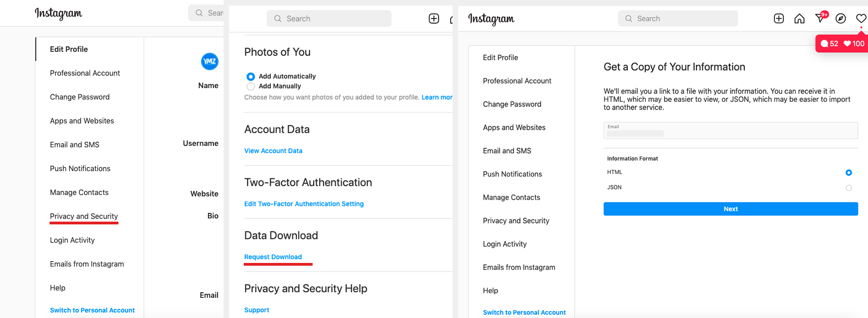Click the notification bubble showing 52 comments, 100 likes

[x=842, y=44]
